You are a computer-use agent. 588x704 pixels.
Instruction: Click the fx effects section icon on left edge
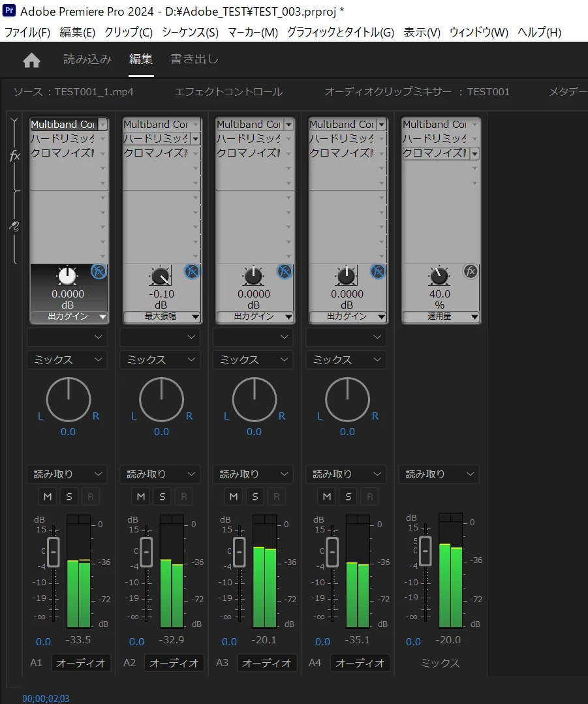tap(15, 156)
